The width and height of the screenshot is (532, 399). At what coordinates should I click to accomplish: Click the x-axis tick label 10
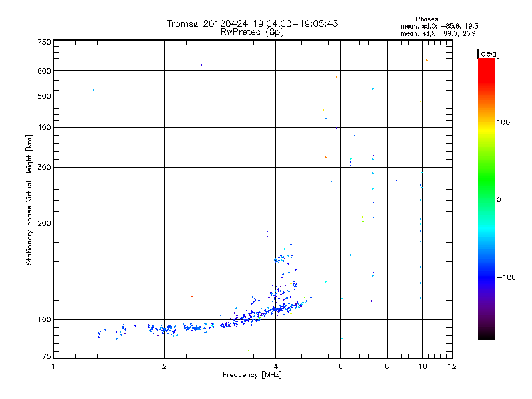tap(422, 366)
